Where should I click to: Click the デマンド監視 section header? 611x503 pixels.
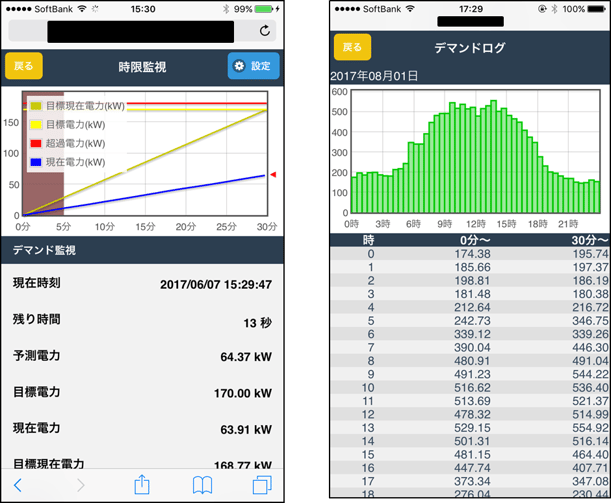[x=142, y=250]
